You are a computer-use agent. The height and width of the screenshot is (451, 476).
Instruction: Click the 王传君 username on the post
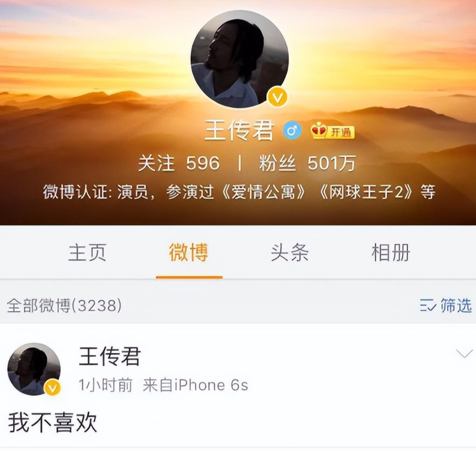coord(110,356)
